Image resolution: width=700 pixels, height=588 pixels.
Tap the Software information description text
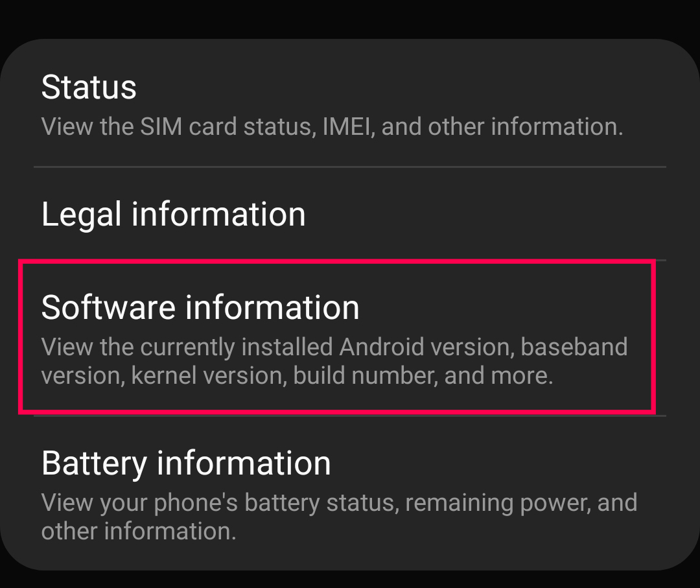tap(334, 360)
